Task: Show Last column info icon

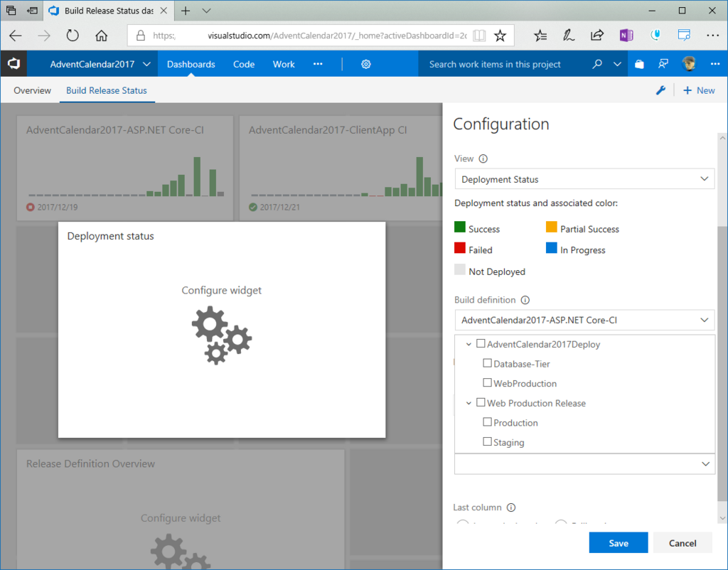Action: pyautogui.click(x=511, y=507)
